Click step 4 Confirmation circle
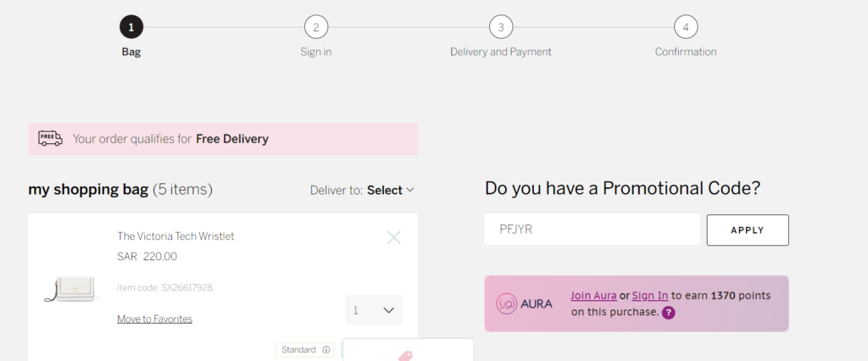868x361 pixels. point(686,27)
